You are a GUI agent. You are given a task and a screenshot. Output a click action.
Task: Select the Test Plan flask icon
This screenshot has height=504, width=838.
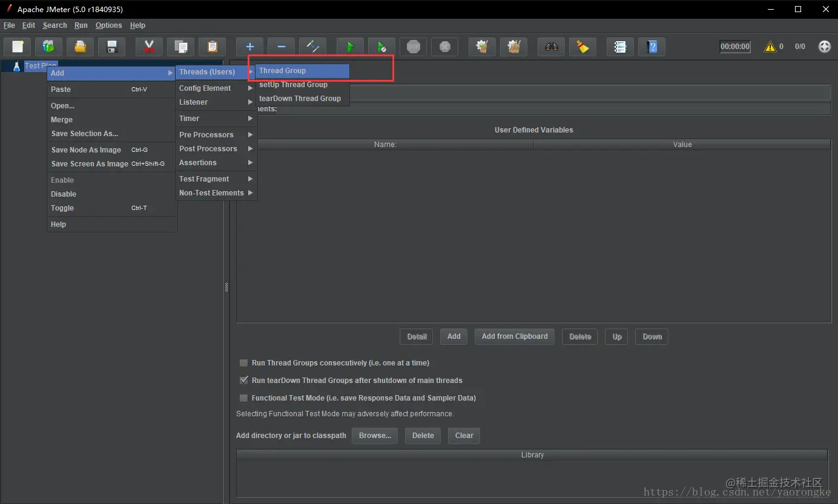[16, 66]
